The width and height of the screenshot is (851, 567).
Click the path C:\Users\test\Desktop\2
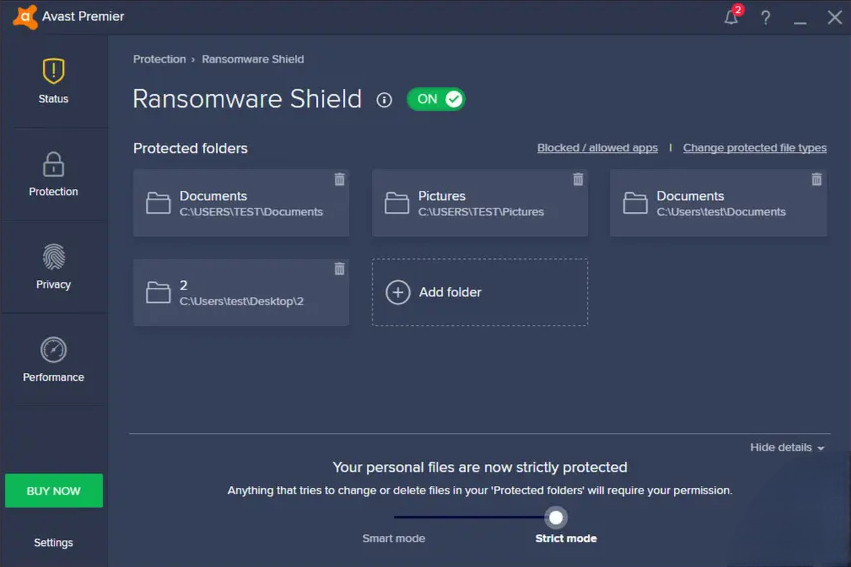point(242,301)
